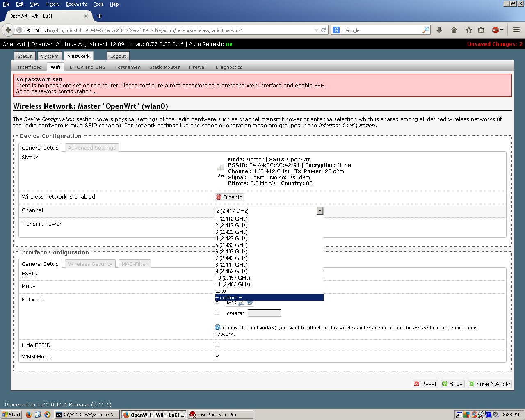The width and height of the screenshot is (525, 420).
Task: Open the Google search engine selector
Action: 338,30
